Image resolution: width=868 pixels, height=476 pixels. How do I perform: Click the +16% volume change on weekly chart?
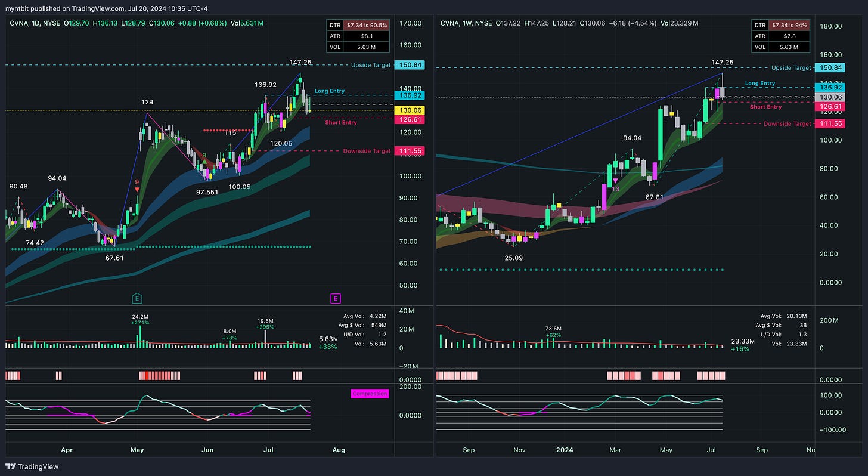(x=740, y=348)
